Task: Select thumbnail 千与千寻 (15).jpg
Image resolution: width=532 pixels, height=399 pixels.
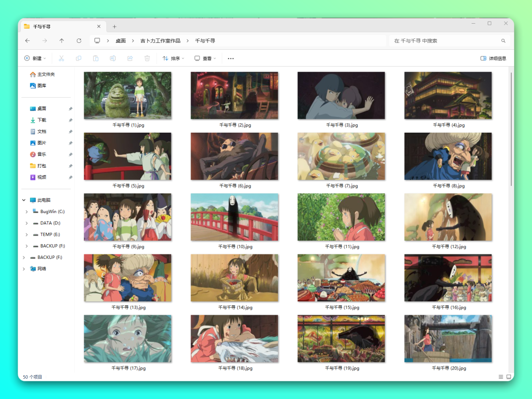Action: pos(341,278)
